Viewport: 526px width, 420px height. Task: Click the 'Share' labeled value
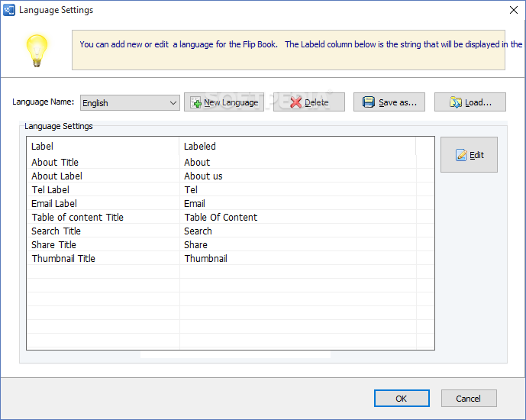[195, 245]
